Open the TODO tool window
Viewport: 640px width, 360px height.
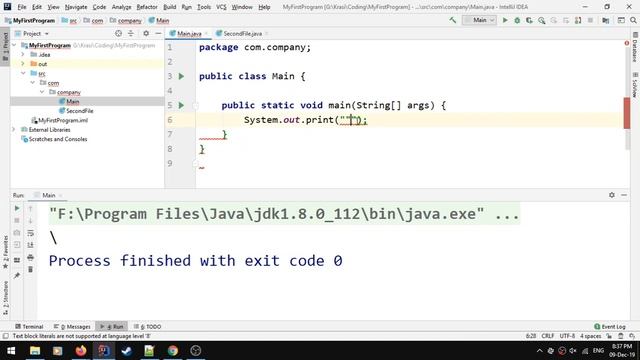147,327
